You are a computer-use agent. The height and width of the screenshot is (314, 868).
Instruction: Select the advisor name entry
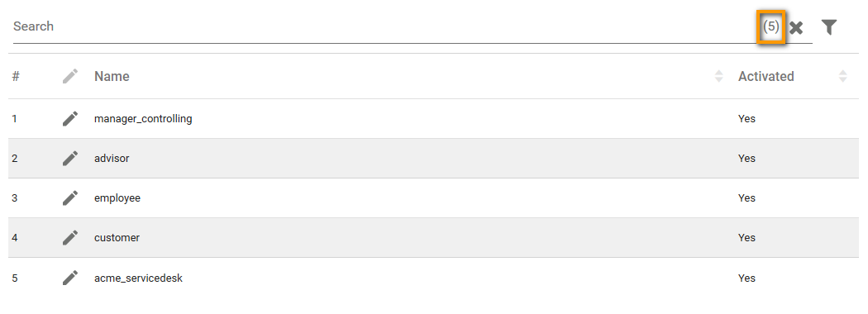[112, 159]
